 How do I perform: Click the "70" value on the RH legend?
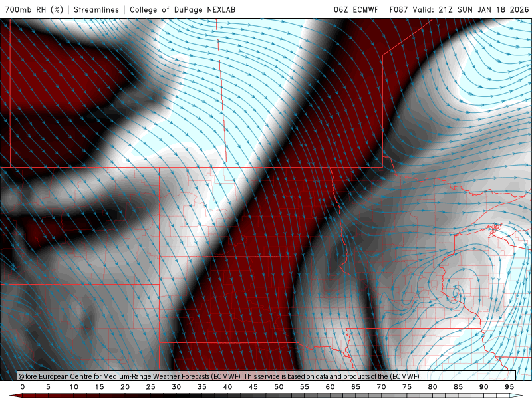tap(381, 387)
